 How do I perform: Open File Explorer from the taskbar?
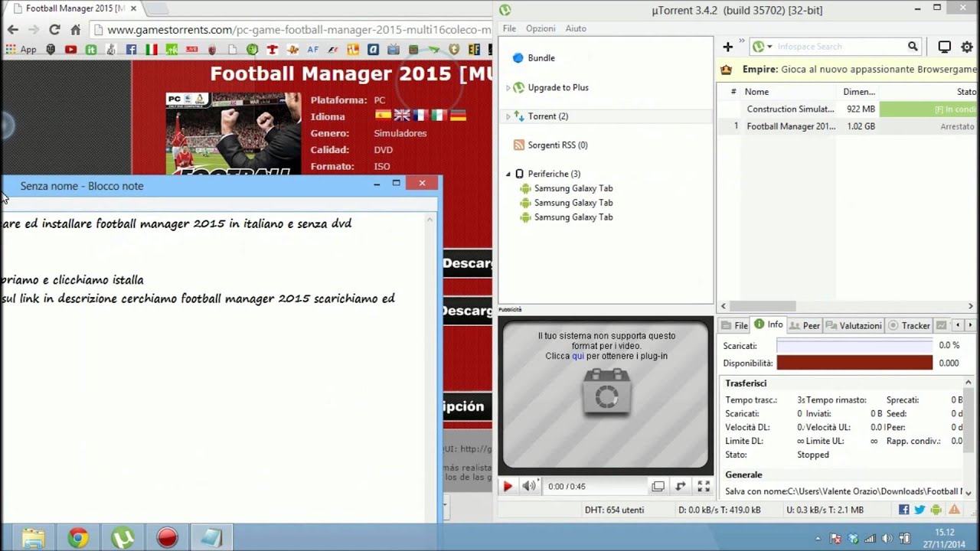pyautogui.click(x=33, y=538)
